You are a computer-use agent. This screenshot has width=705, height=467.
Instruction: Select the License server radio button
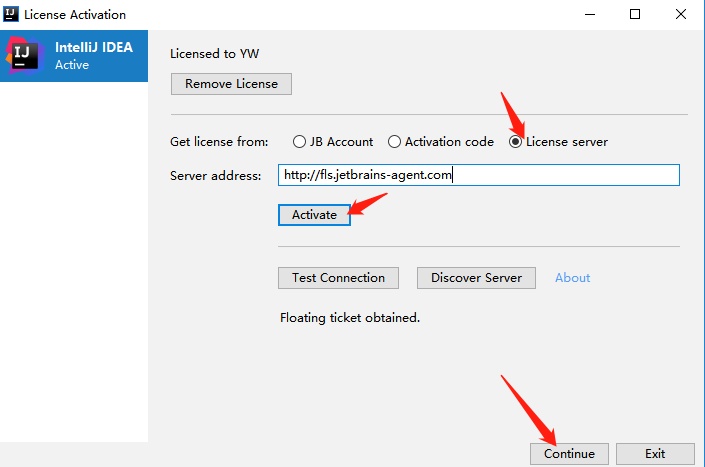click(x=516, y=142)
